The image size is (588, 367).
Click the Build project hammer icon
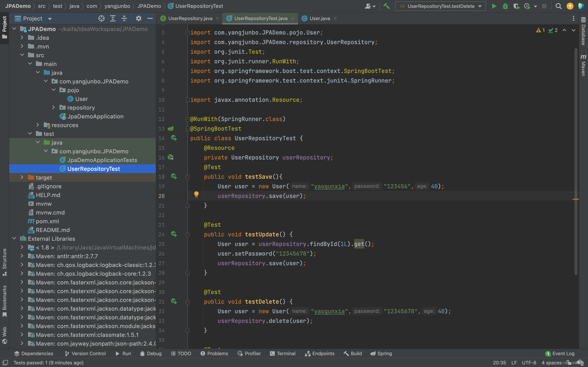click(386, 6)
